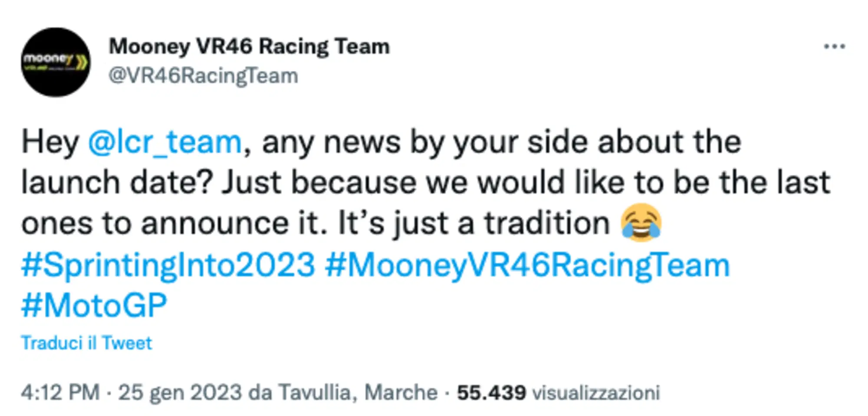Select the tweet body text

[x=391, y=181]
